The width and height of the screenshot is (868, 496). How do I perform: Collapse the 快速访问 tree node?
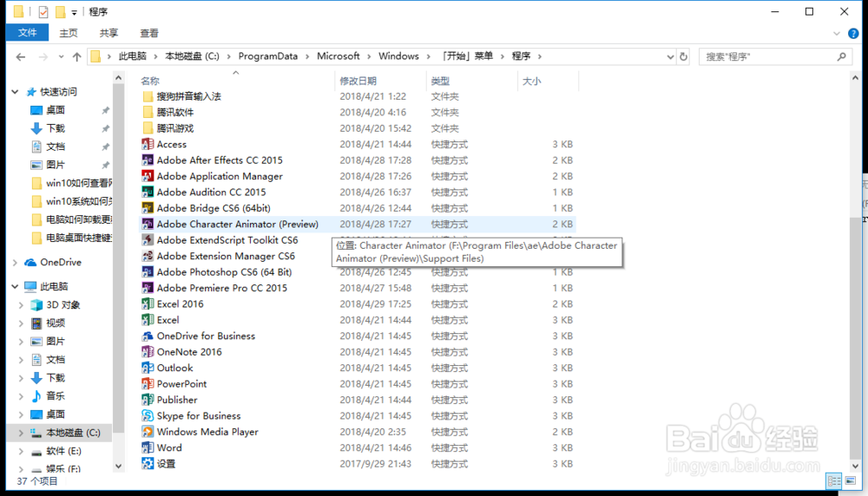tap(15, 92)
